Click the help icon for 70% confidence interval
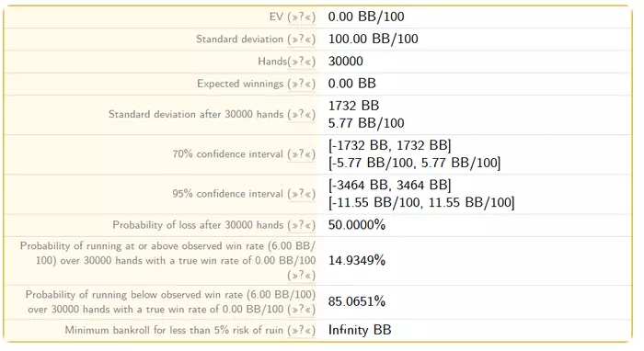 (302, 154)
